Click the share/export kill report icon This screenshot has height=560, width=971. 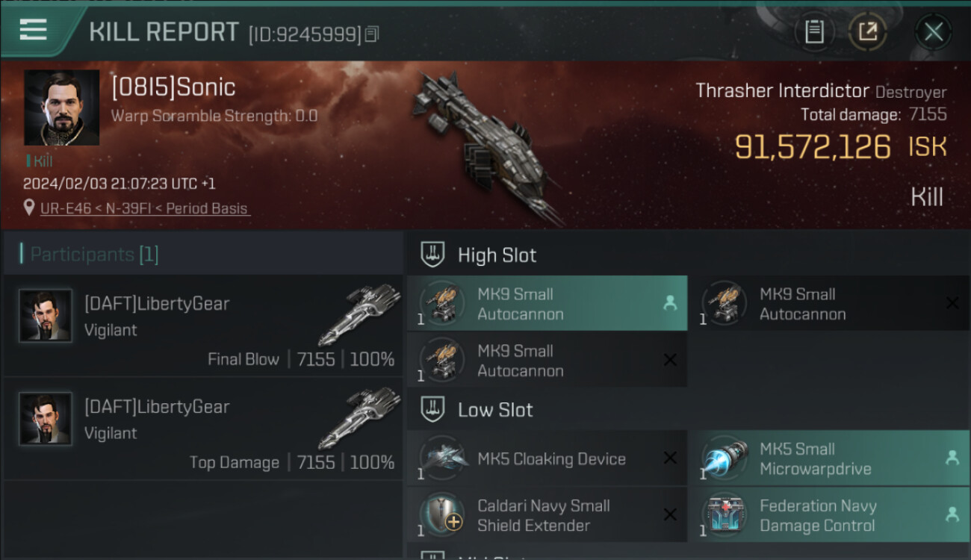click(868, 32)
